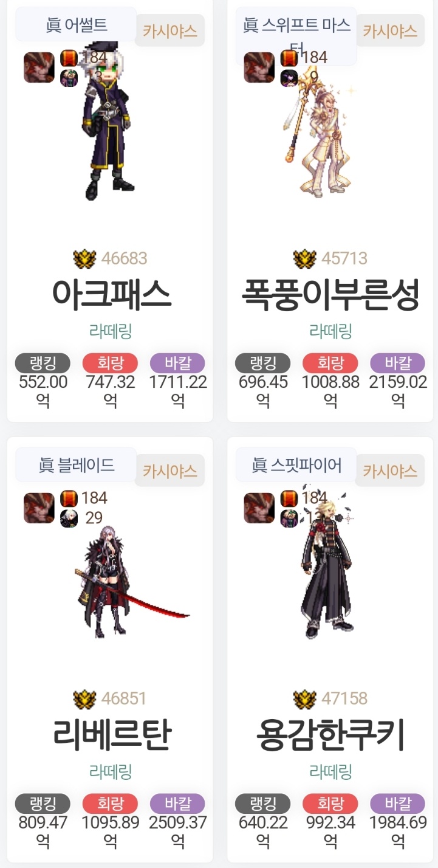Click the red demon portrait icon on 리베르탄 card
Screen dimensions: 438x868
[x=39, y=508]
